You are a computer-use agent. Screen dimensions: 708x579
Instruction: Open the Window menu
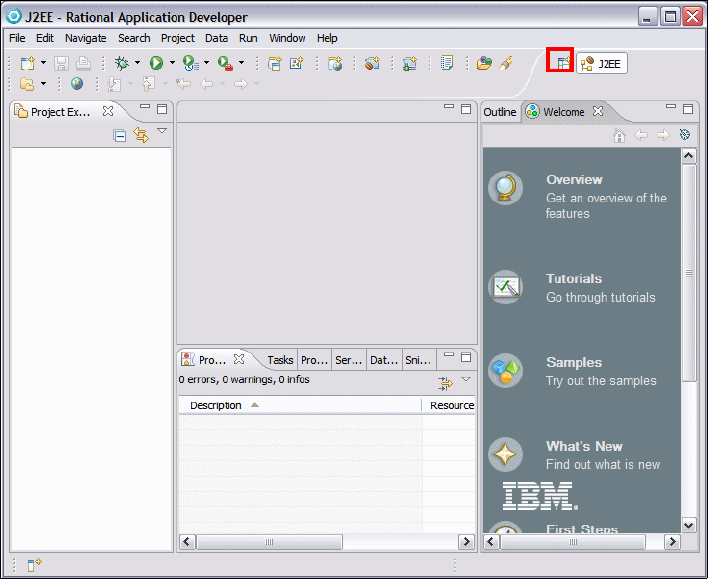point(287,38)
